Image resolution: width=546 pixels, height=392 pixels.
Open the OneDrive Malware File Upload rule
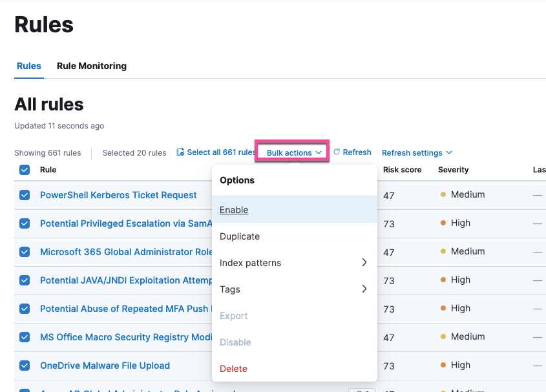[105, 366]
